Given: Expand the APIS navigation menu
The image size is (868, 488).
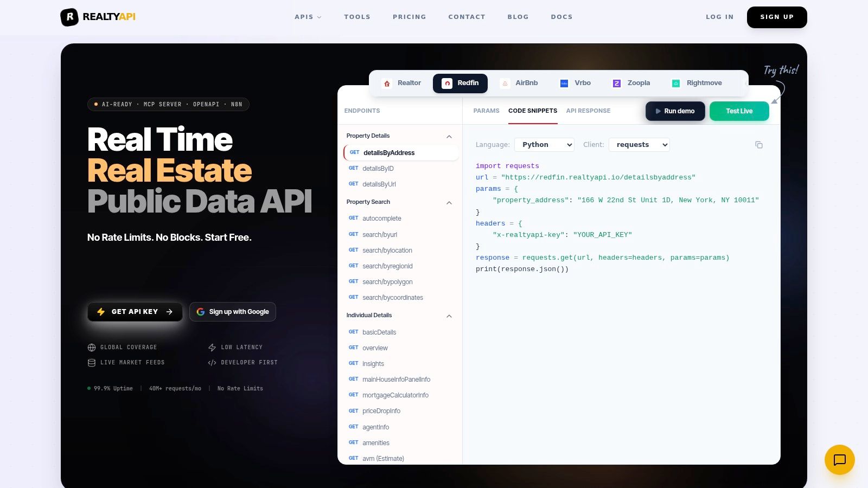Looking at the screenshot, I should [308, 17].
